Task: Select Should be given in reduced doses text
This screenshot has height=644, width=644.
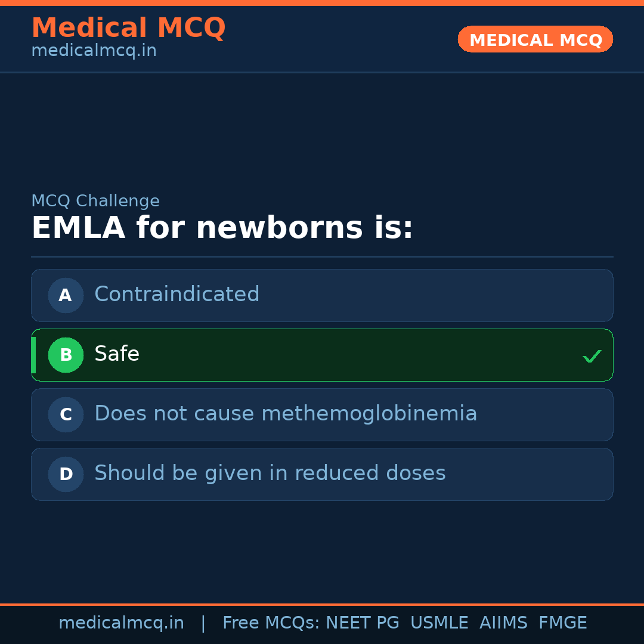Action: (270, 473)
